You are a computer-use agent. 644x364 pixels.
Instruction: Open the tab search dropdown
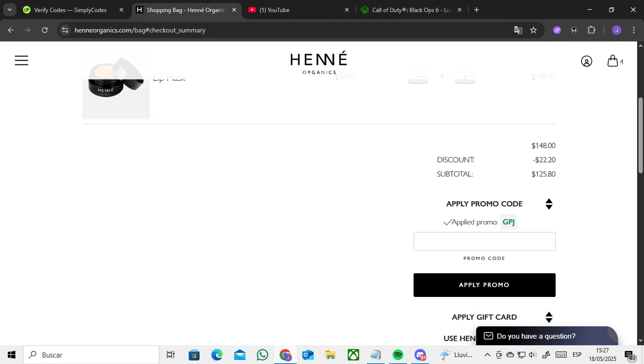click(x=9, y=10)
